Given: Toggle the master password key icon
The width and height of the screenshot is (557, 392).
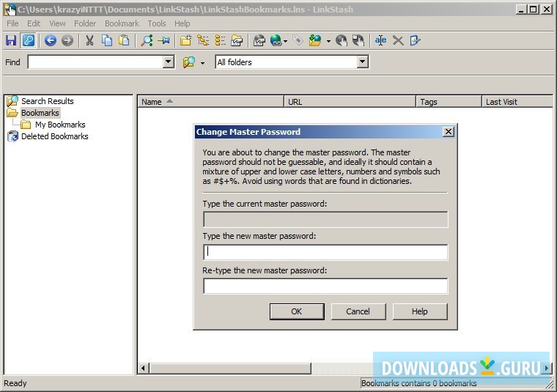Looking at the screenshot, I should click(28, 40).
